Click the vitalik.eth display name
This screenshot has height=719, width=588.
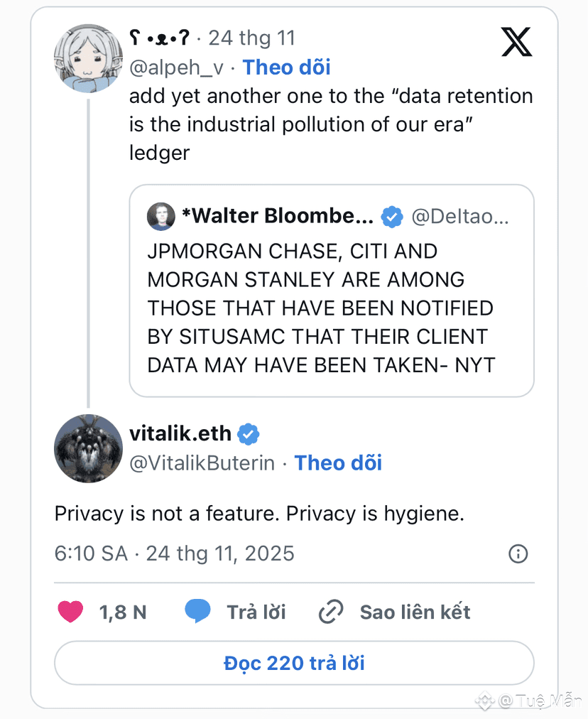[180, 433]
